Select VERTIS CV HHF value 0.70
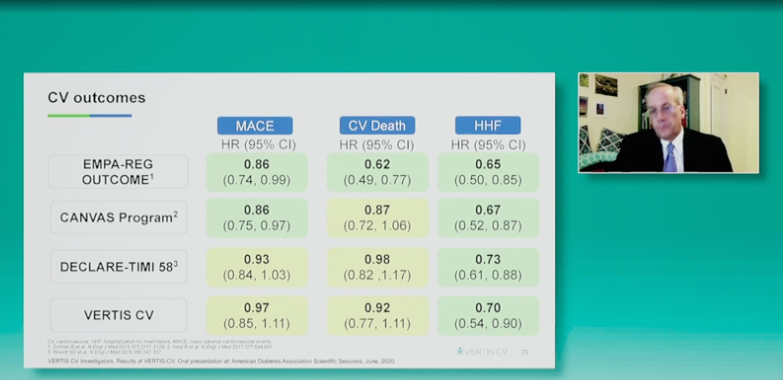 [488, 308]
